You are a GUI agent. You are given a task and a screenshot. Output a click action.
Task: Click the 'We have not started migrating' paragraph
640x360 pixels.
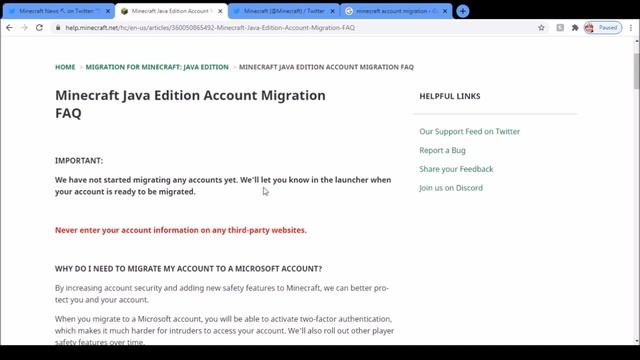click(223, 186)
